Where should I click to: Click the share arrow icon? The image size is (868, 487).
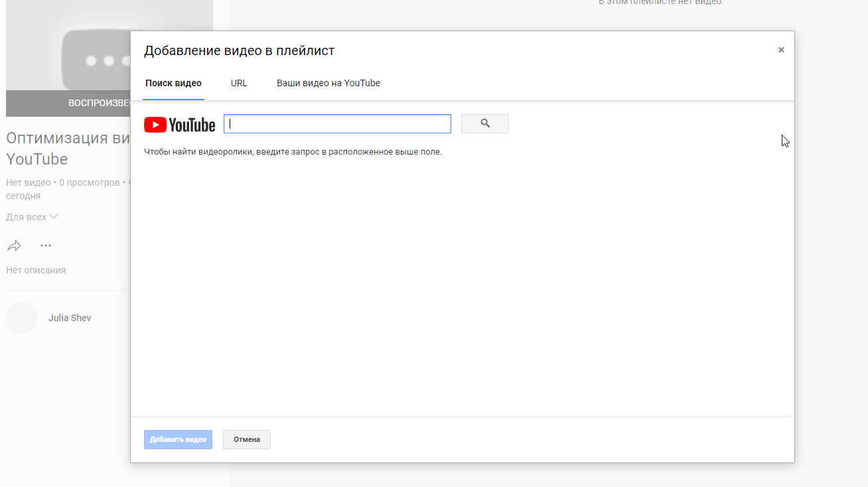(x=14, y=246)
